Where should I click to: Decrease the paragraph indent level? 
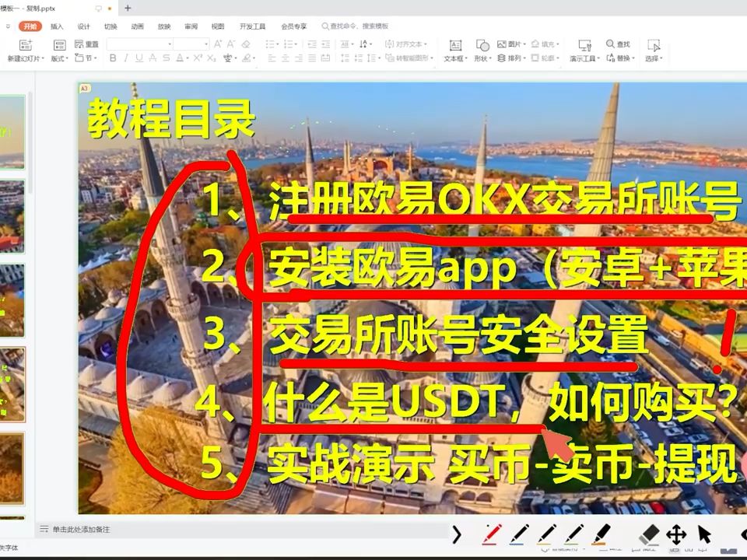tap(312, 44)
